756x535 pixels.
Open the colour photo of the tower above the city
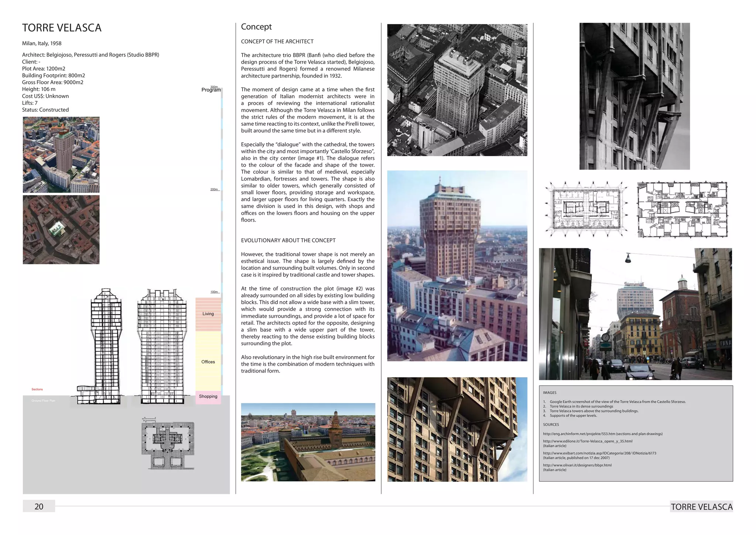pyautogui.click(x=457, y=266)
